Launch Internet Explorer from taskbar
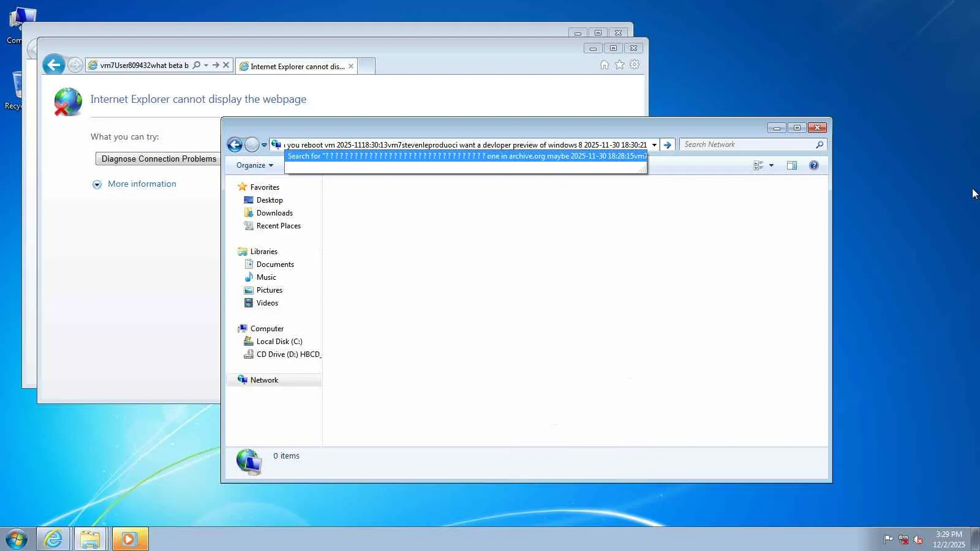Image resolution: width=980 pixels, height=551 pixels. click(53, 539)
